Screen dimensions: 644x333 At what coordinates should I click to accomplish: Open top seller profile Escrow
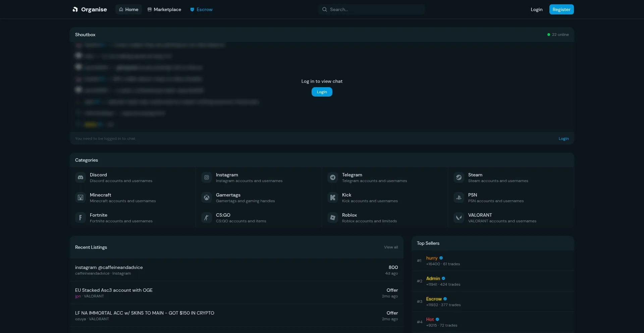[434, 299]
